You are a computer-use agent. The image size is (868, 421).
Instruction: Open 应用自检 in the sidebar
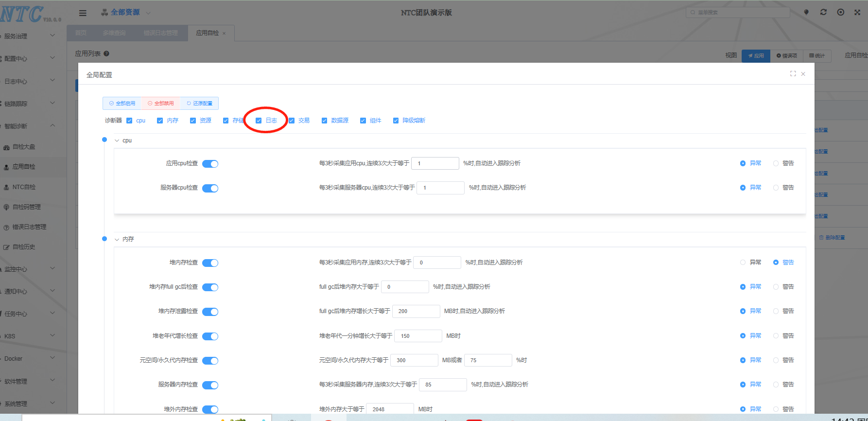[24, 167]
